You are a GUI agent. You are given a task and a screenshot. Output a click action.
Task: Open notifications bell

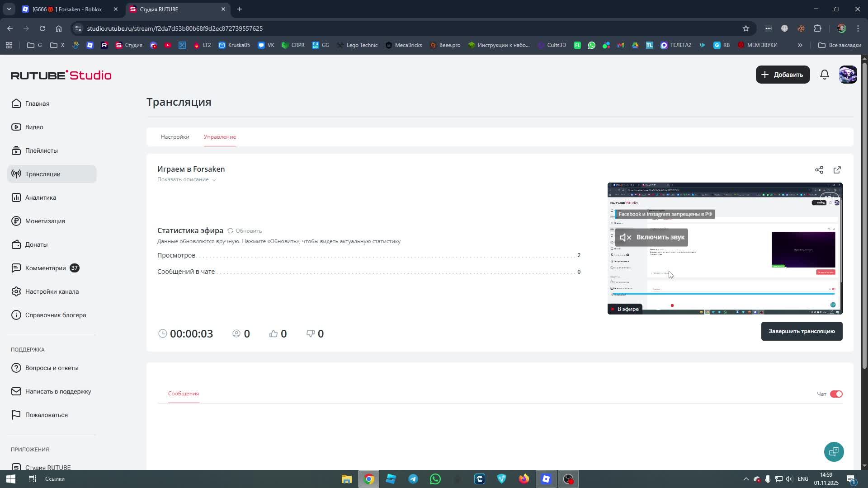[x=824, y=75]
